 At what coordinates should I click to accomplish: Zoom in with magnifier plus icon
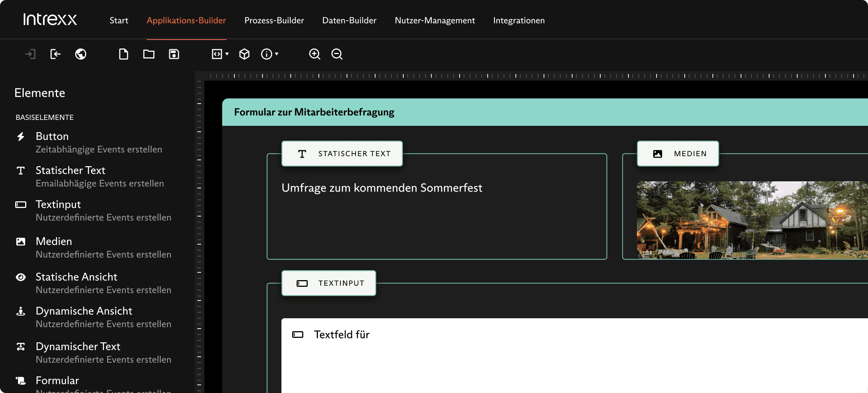tap(314, 54)
